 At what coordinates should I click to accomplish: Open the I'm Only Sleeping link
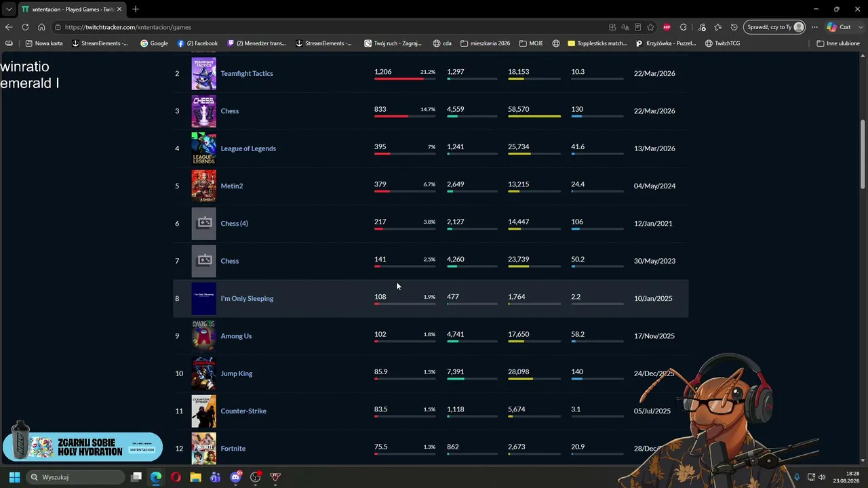click(x=247, y=298)
